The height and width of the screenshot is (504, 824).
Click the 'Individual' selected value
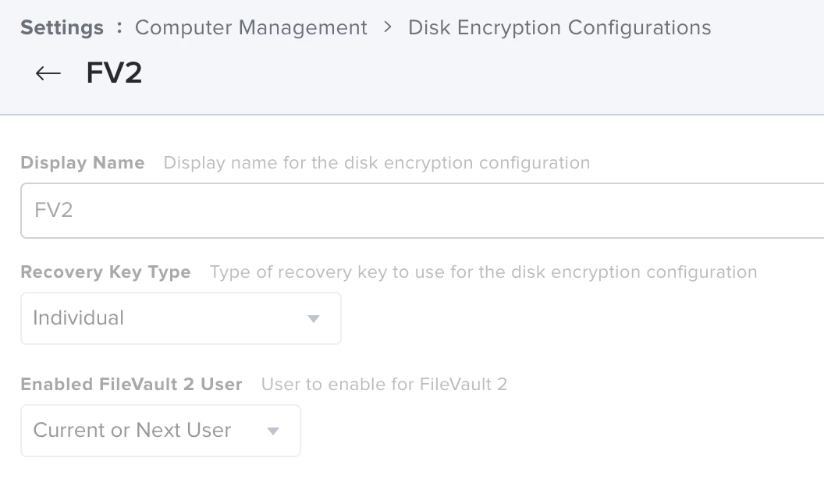78,318
